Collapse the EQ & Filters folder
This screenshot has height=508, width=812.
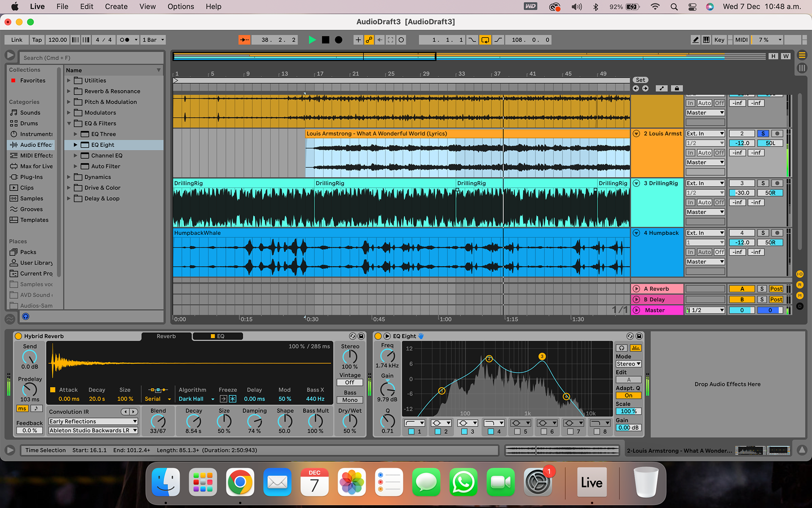pyautogui.click(x=69, y=123)
